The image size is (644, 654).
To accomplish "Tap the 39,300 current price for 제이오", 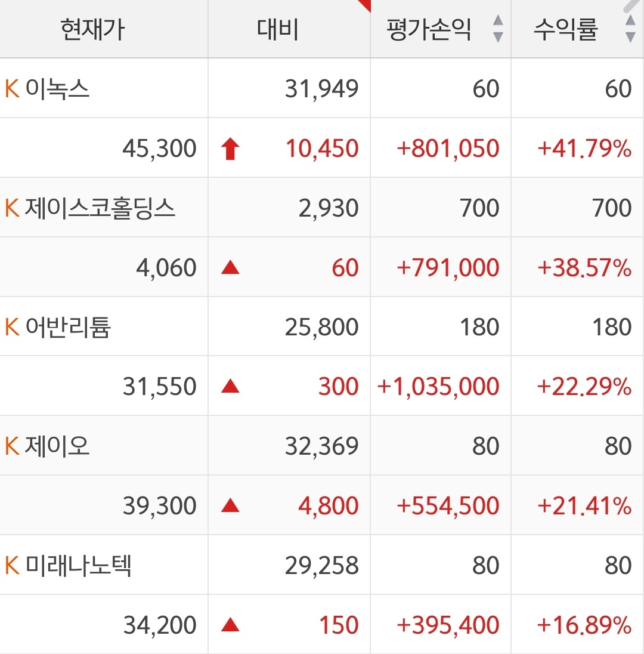I will 160,506.
